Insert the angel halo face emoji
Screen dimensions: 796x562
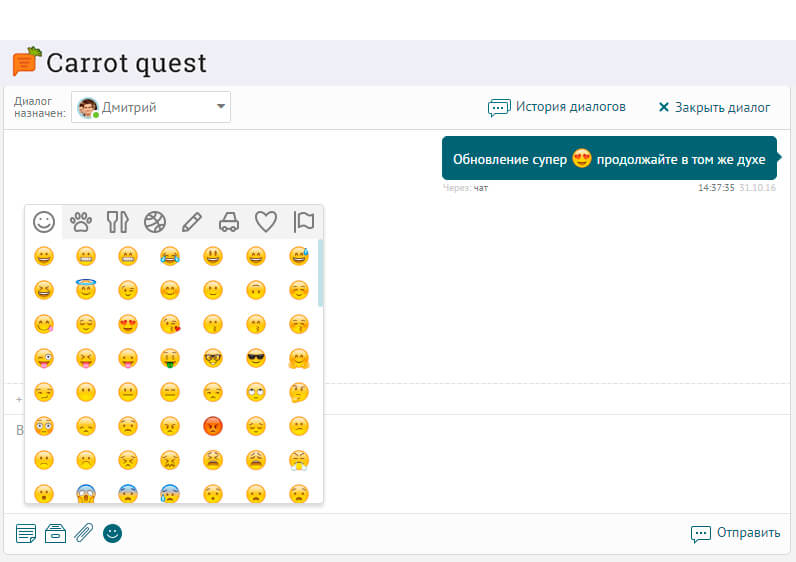tap(86, 290)
